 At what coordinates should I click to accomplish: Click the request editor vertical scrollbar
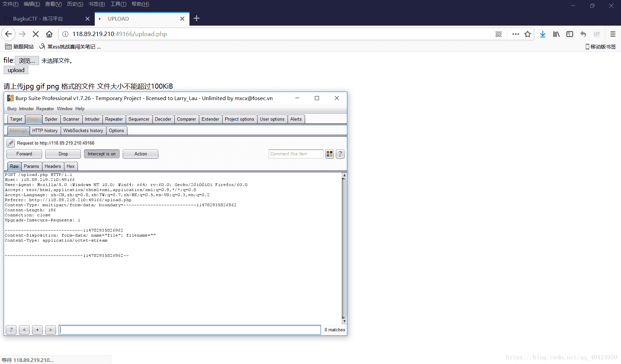coord(344,248)
